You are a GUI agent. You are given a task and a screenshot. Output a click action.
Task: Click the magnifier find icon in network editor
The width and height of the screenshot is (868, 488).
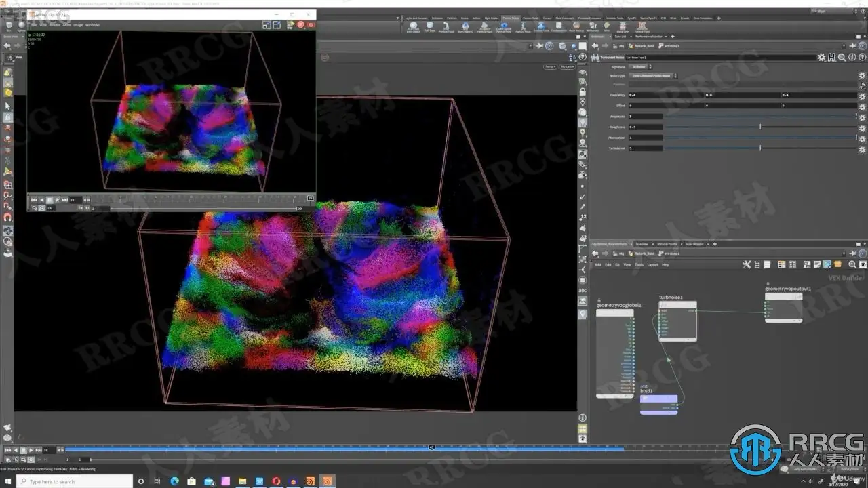[x=852, y=264]
